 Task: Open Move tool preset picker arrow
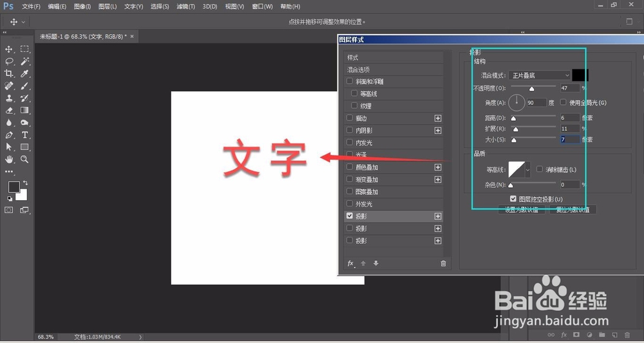pos(23,22)
